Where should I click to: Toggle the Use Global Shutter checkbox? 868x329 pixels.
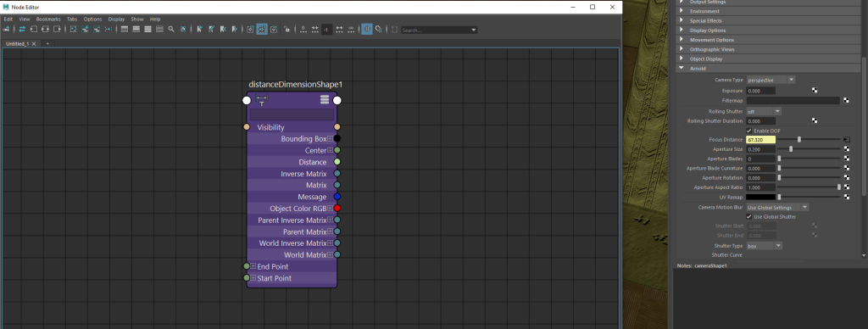click(x=749, y=216)
